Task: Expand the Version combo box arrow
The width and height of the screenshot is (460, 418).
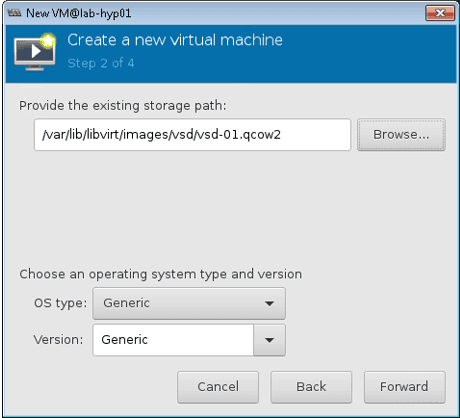Action: tap(269, 340)
